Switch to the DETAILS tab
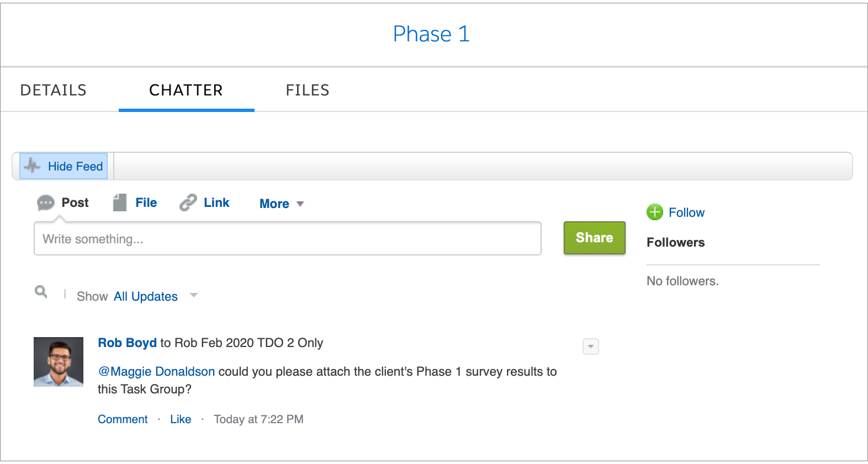This screenshot has height=464, width=868. pos(54,90)
